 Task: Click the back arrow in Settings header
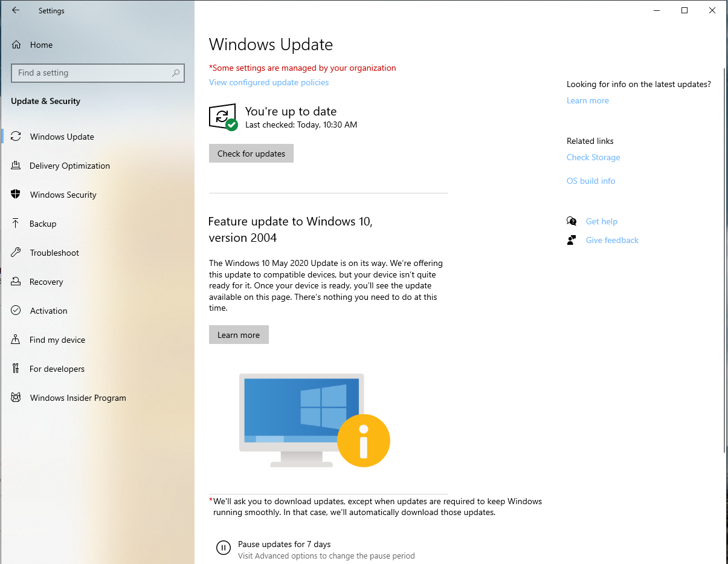coord(16,10)
